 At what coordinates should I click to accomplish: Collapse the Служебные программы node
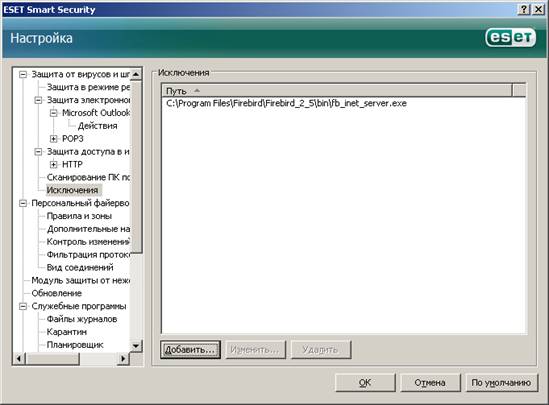coord(23,306)
